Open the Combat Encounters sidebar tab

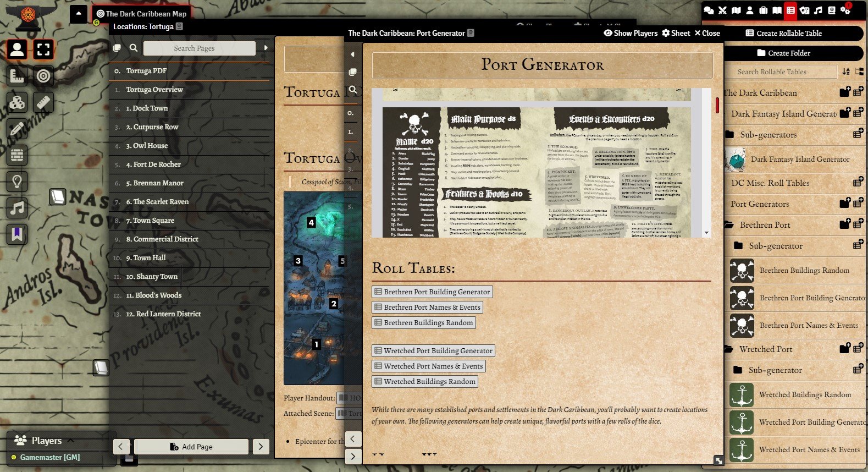tap(722, 10)
